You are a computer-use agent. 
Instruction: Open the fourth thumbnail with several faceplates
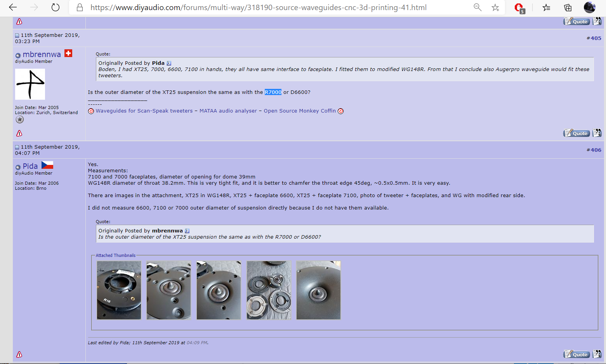pyautogui.click(x=269, y=290)
